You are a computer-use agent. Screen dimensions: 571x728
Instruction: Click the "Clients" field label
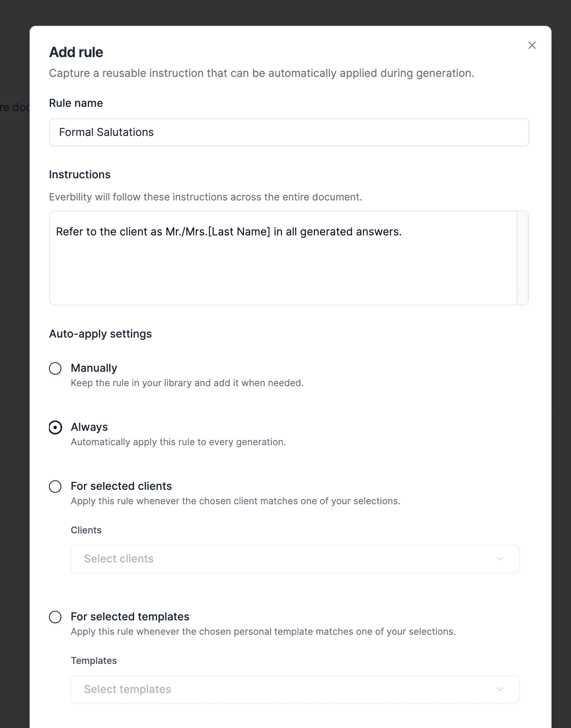pyautogui.click(x=86, y=530)
